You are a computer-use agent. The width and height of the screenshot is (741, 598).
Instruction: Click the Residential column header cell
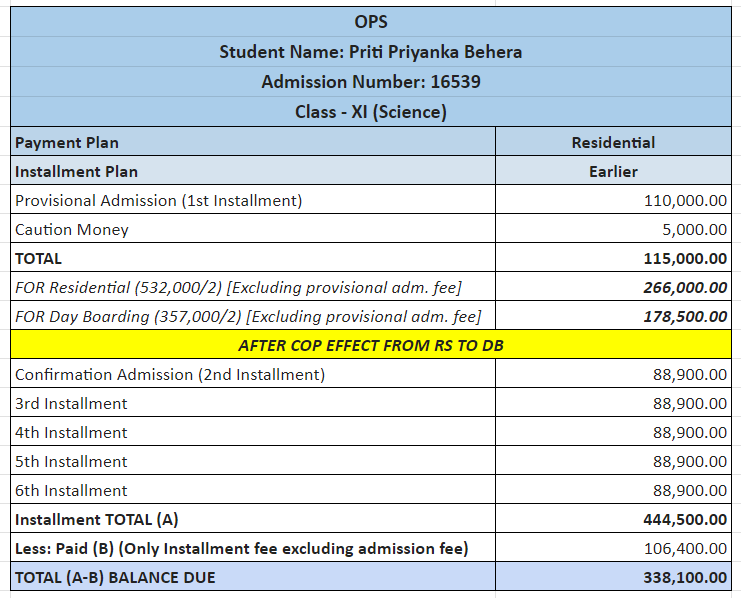(613, 142)
